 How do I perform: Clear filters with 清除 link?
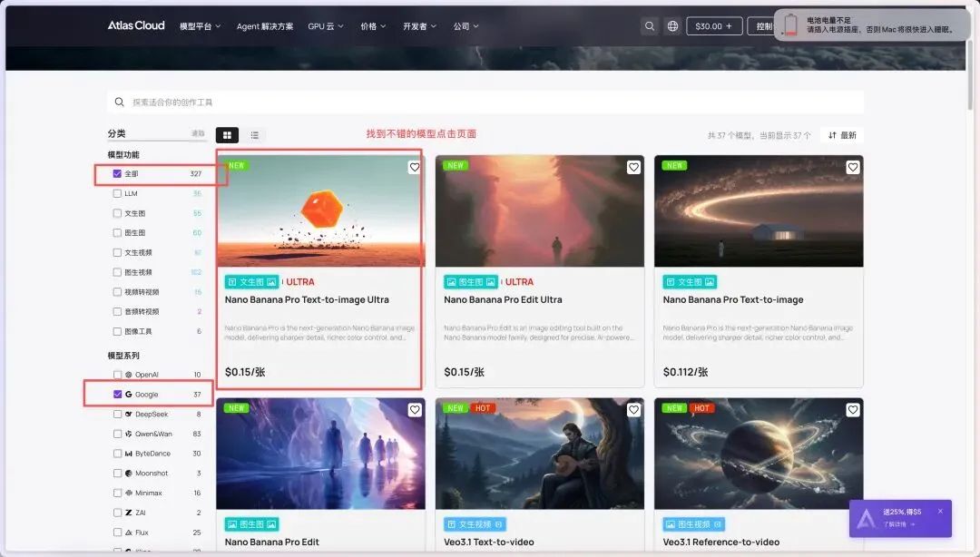pyautogui.click(x=198, y=133)
